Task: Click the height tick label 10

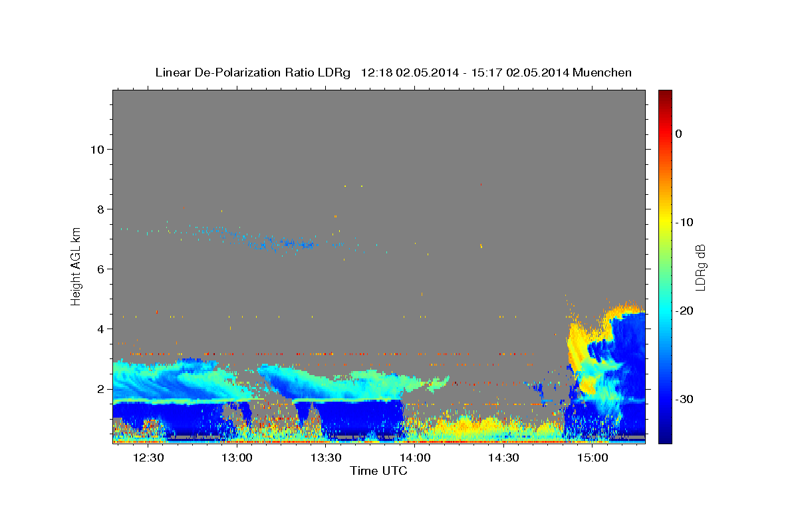Action: 98,150
